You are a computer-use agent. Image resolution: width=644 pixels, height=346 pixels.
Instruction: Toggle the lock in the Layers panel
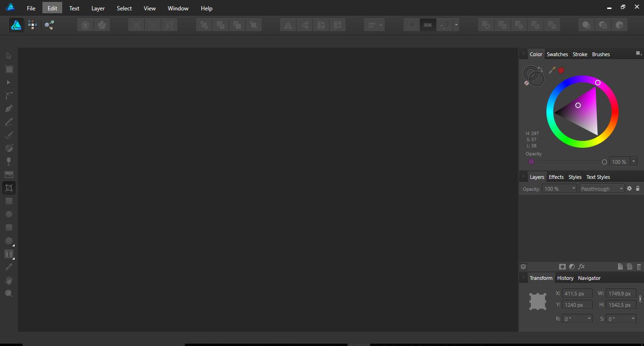[638, 188]
